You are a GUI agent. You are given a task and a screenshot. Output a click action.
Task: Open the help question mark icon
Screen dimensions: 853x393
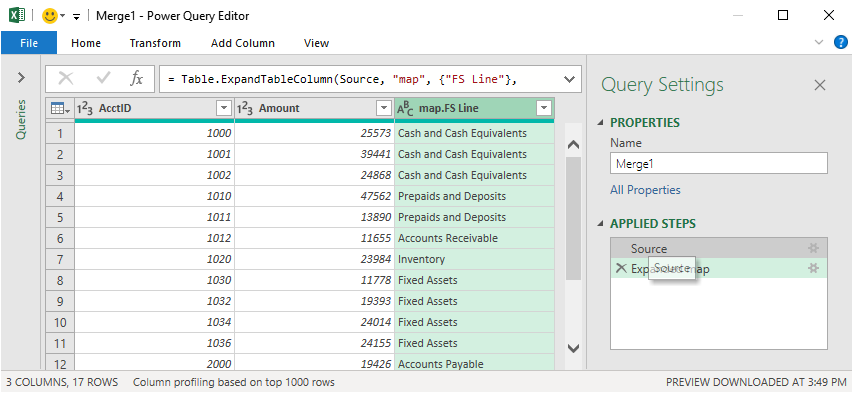840,42
